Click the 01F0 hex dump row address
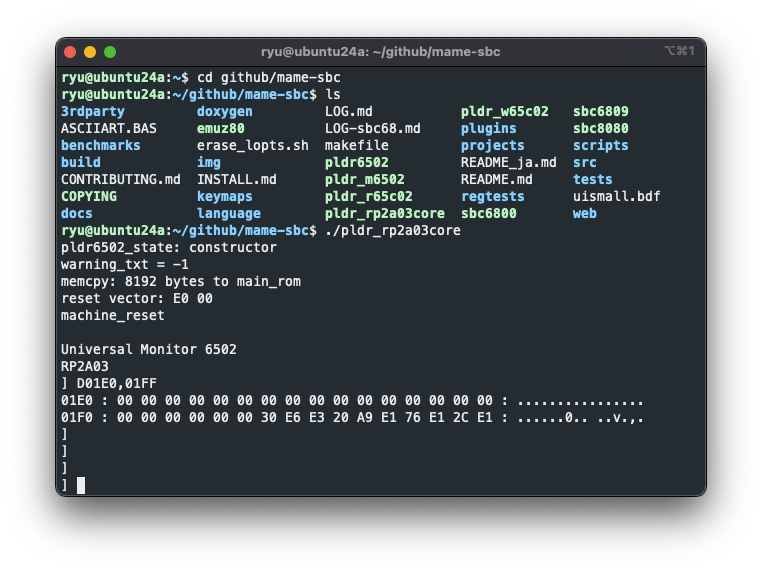Image resolution: width=762 pixels, height=570 pixels. (77, 417)
